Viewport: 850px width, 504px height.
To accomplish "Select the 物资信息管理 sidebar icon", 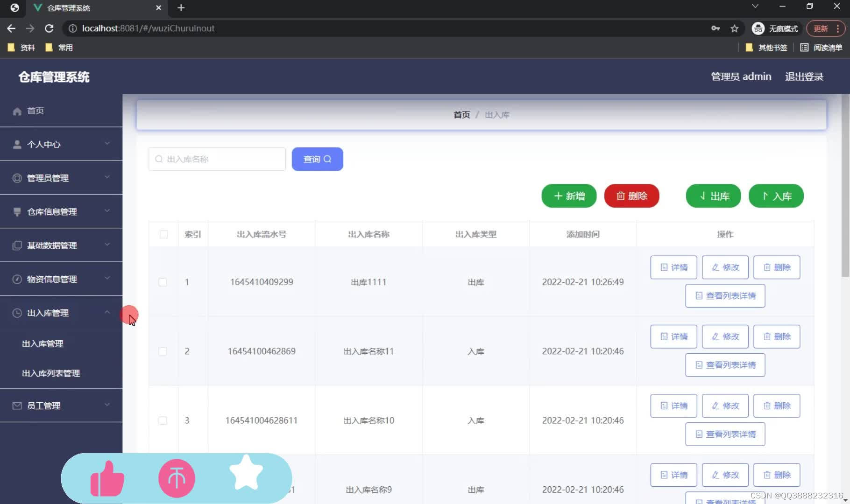I will [17, 279].
